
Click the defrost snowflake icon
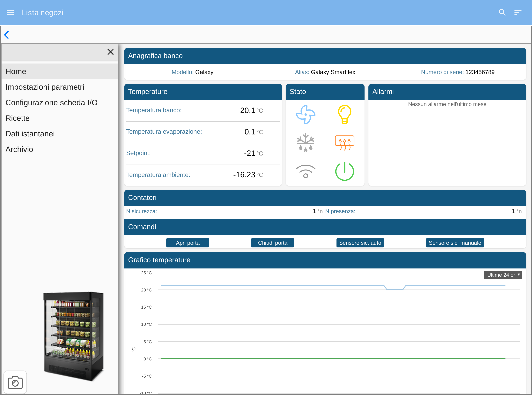[x=306, y=143]
